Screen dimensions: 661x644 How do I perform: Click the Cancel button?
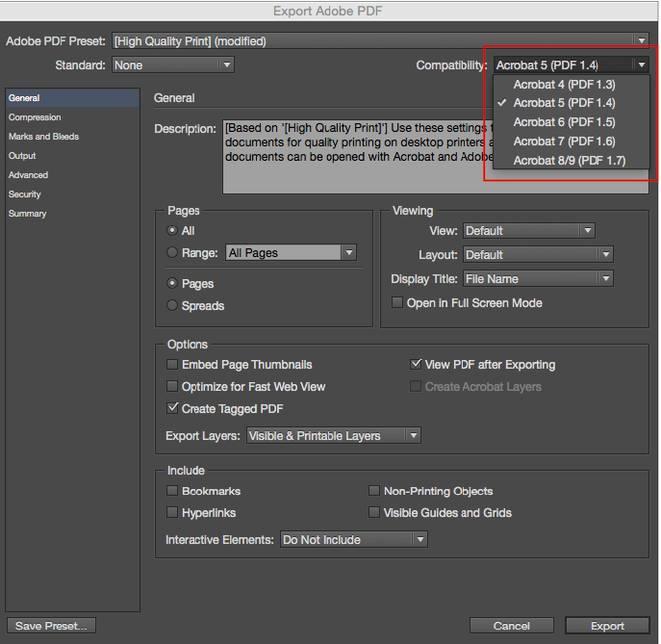click(x=512, y=626)
